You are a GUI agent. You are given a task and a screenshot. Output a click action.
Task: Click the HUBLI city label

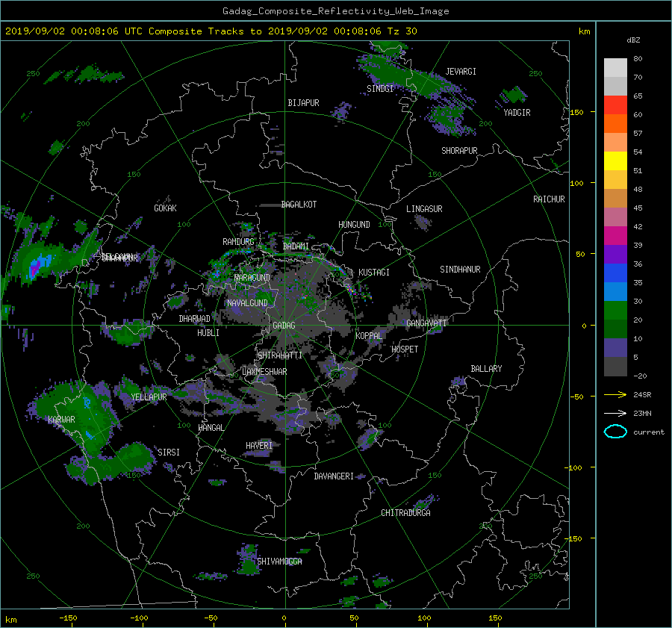click(x=208, y=333)
